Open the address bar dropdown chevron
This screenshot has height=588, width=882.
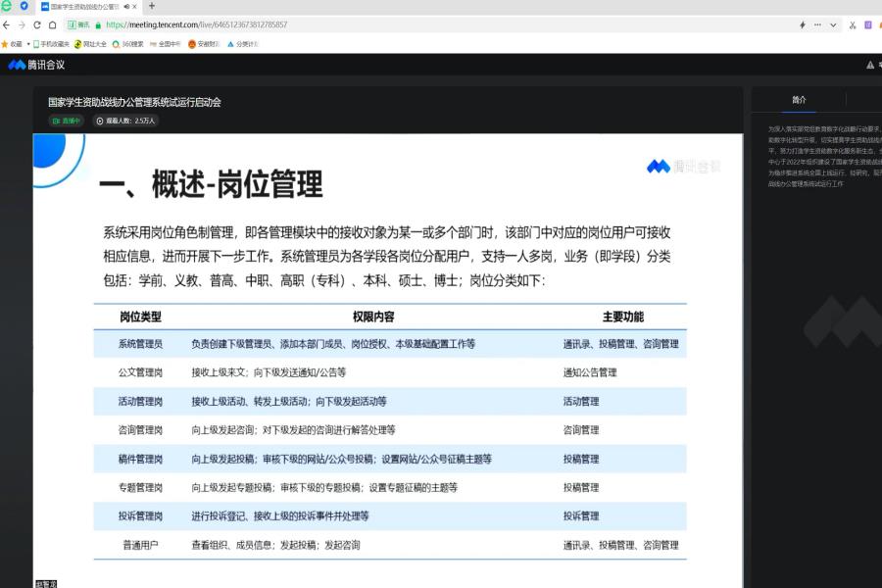(x=833, y=24)
